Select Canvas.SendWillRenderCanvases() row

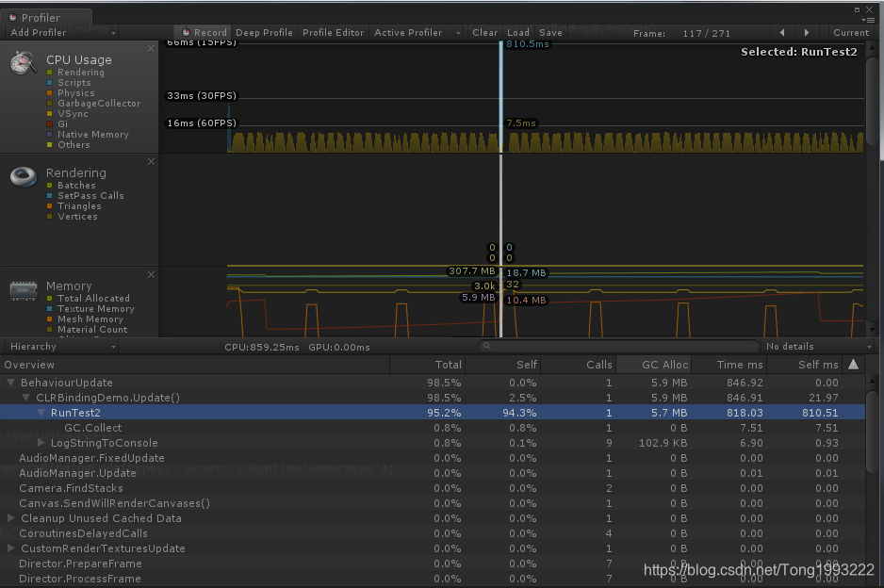point(433,503)
